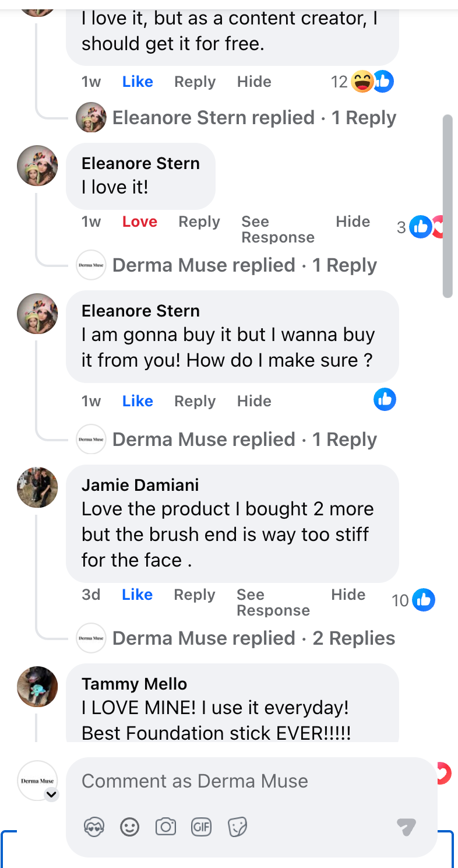This screenshot has width=458, height=868.
Task: Click the vertical scrollbar on the right
Action: click(448, 206)
